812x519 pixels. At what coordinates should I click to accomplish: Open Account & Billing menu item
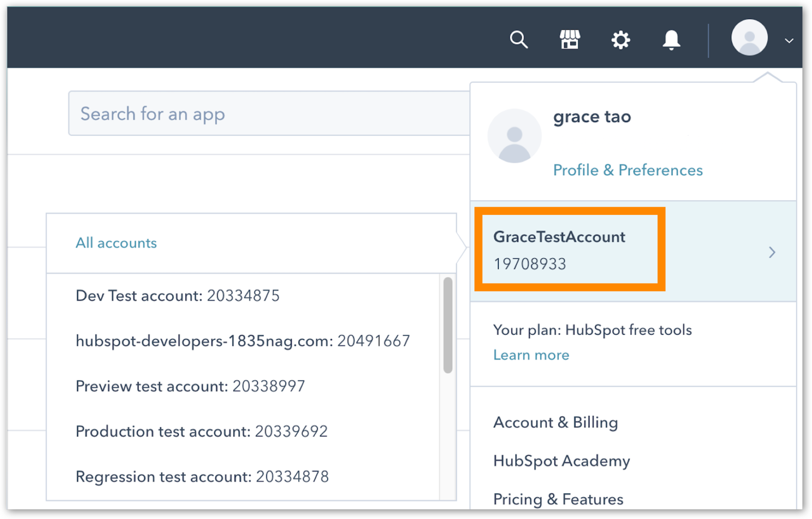tap(555, 422)
